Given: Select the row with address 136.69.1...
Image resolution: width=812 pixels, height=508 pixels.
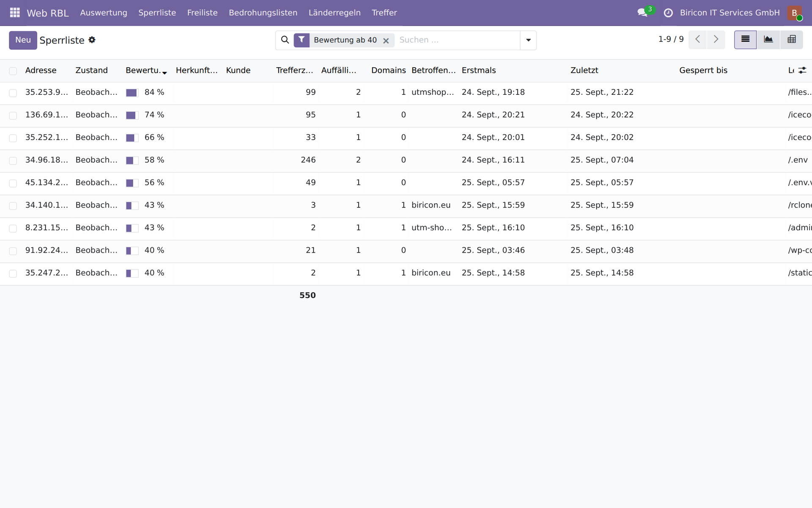Looking at the screenshot, I should 13,116.
